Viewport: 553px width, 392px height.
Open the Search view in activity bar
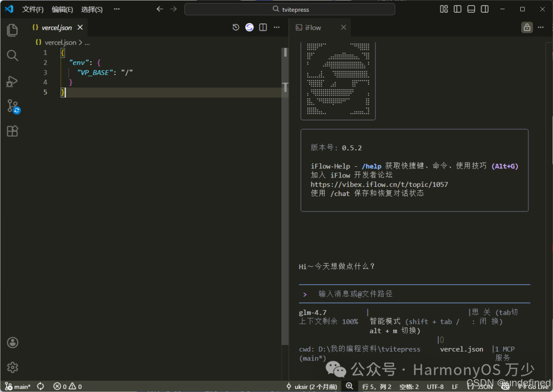pos(12,55)
